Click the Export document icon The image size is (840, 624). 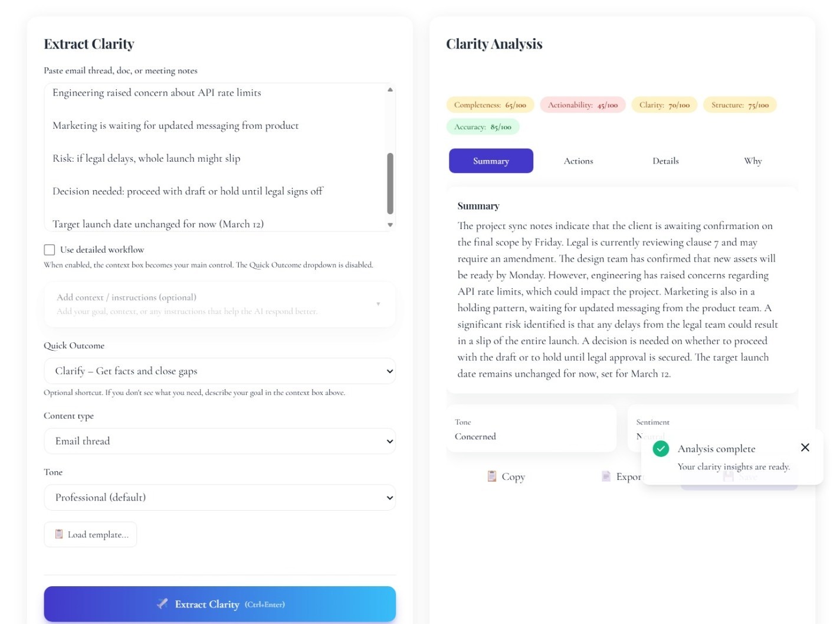(606, 476)
